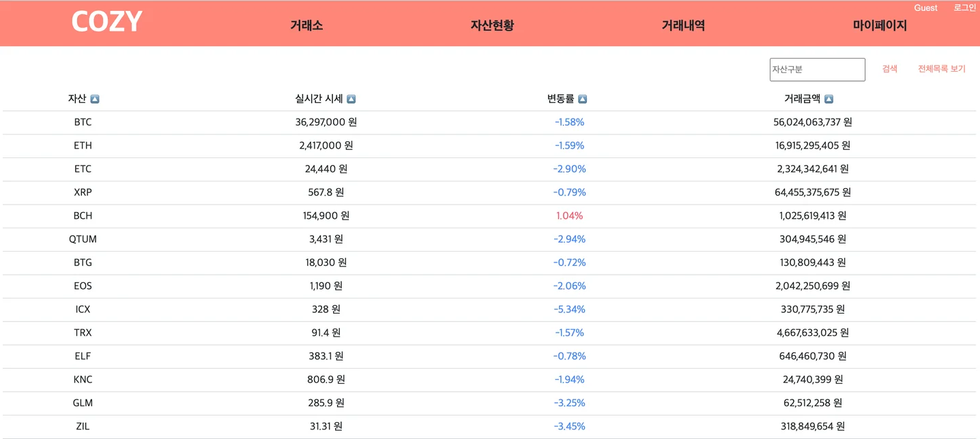Viewport: 980px width, 439px height.
Task: Go to 마이페이지
Action: pos(880,25)
